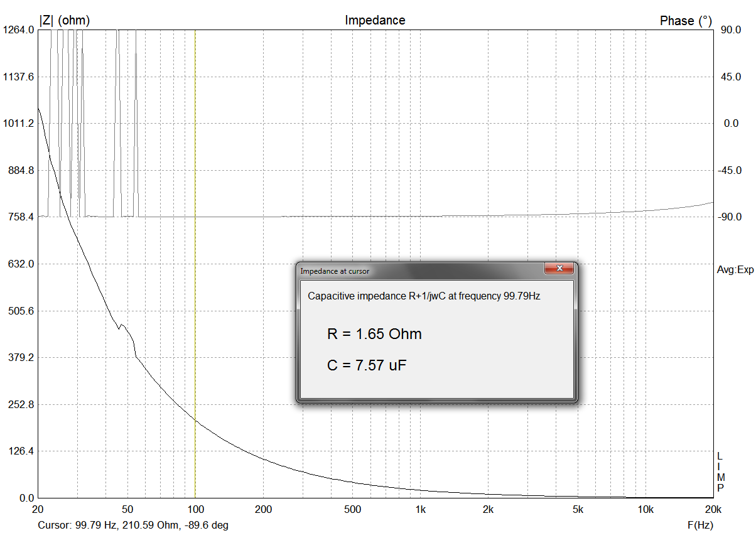Click the yellow cursor line at 100 Hz
This screenshot has height=533, width=756.
pos(195,264)
